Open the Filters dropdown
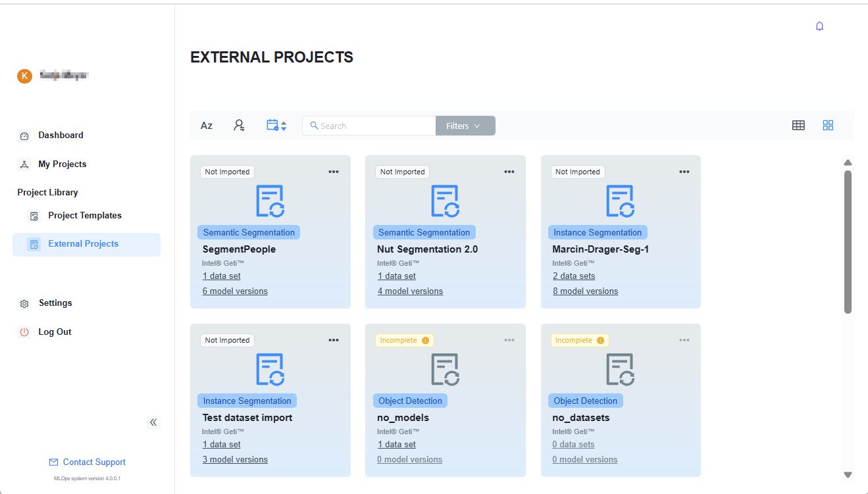Screen dimensions: 868x494 click(465, 125)
